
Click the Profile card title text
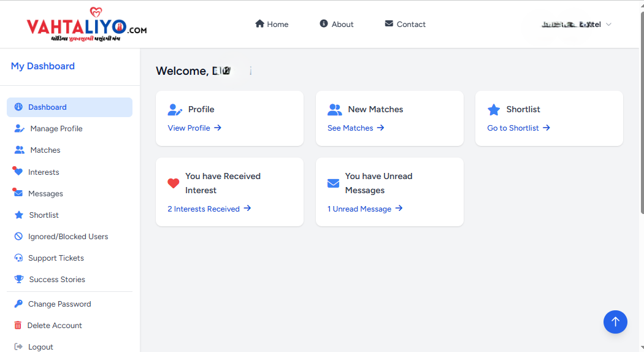[201, 109]
